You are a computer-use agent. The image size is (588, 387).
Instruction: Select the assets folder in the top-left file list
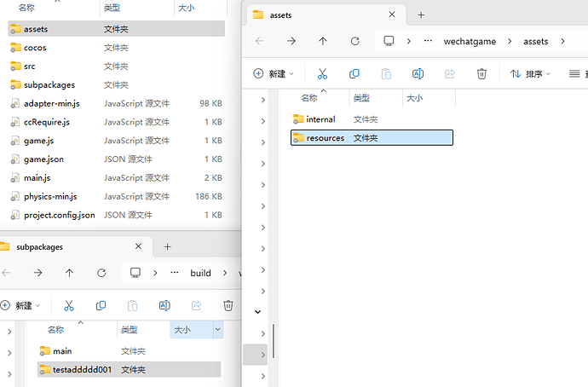[116, 29]
